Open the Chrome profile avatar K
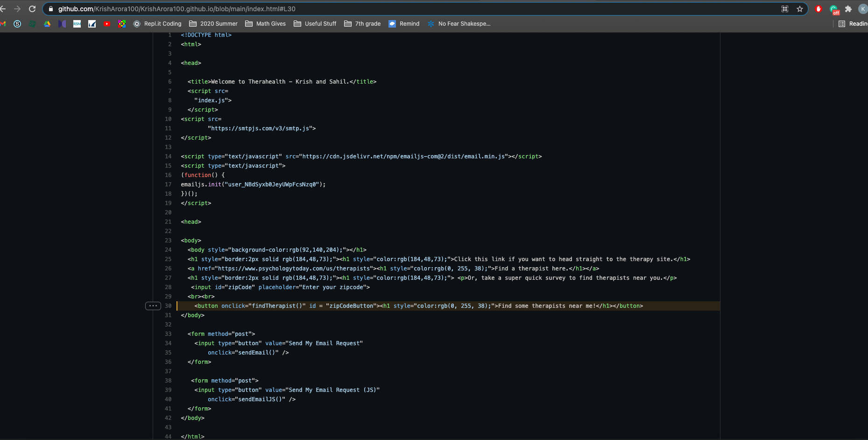Image resolution: width=868 pixels, height=440 pixels. tap(863, 9)
